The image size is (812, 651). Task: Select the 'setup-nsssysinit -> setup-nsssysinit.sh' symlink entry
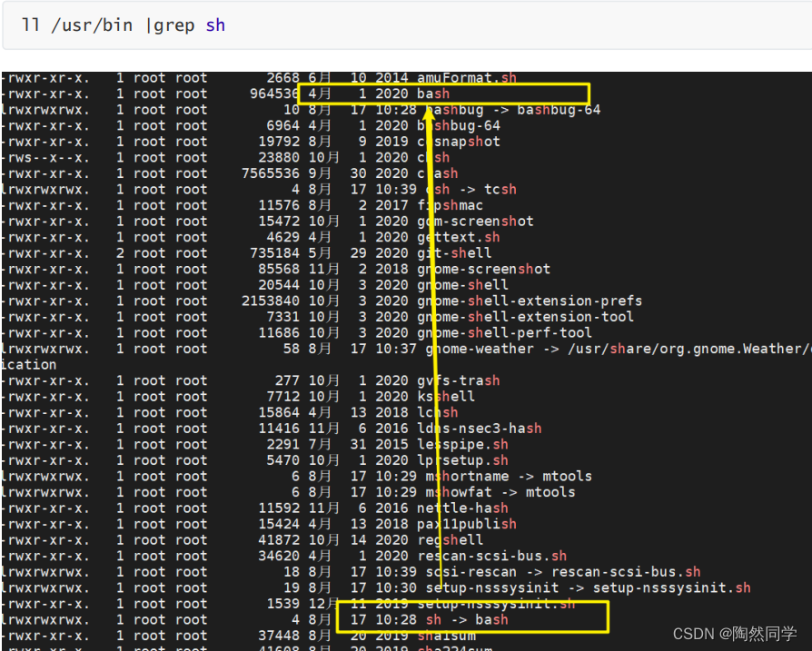(588, 587)
